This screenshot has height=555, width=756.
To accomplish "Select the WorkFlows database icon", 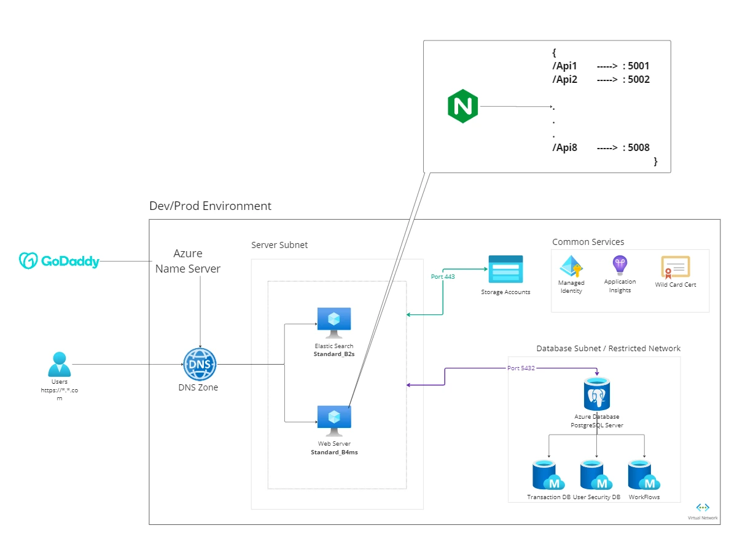I will coord(644,476).
